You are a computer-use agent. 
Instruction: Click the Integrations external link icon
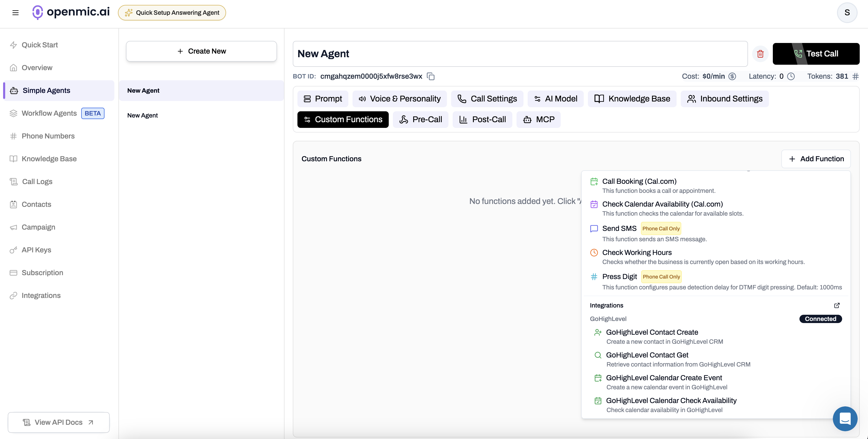pos(837,305)
